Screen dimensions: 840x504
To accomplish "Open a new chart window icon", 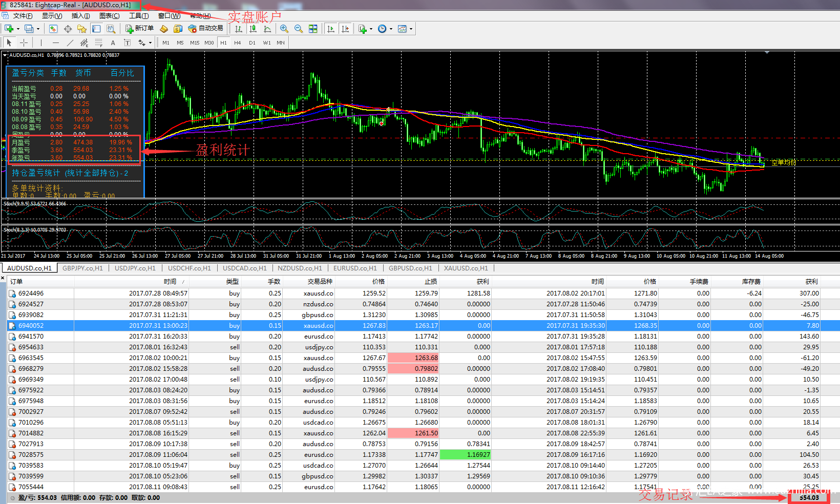I will pyautogui.click(x=9, y=29).
